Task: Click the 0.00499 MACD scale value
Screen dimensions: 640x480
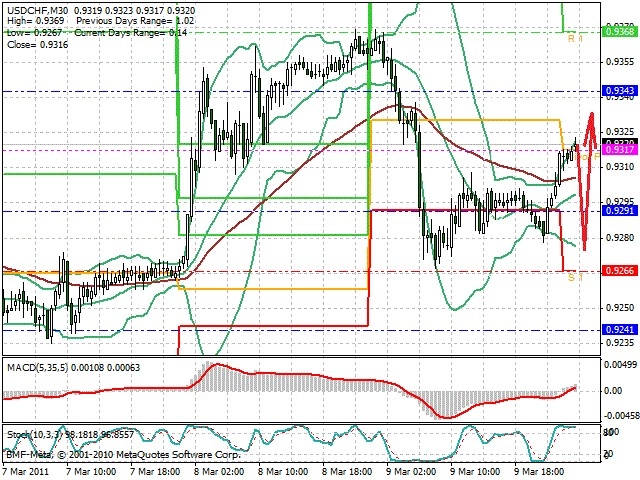Action: [621, 364]
